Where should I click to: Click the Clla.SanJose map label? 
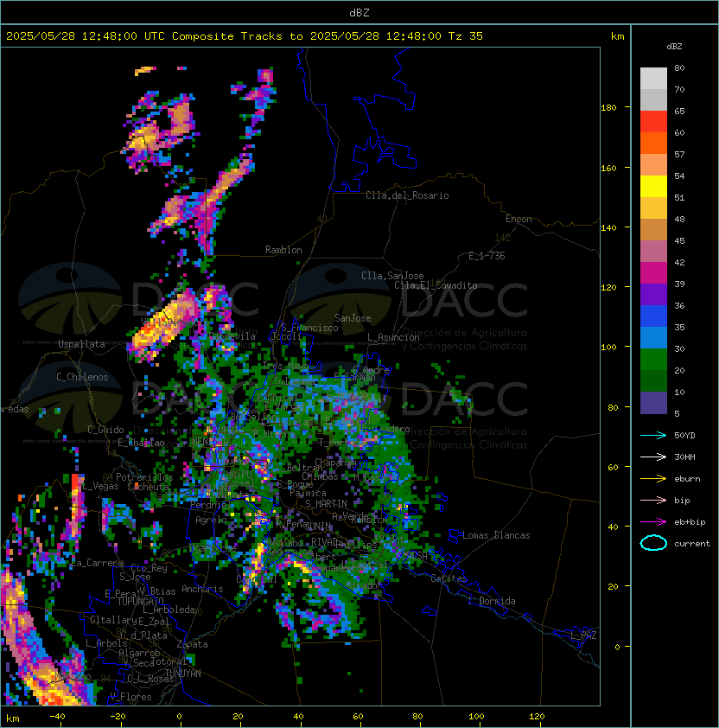pos(392,276)
